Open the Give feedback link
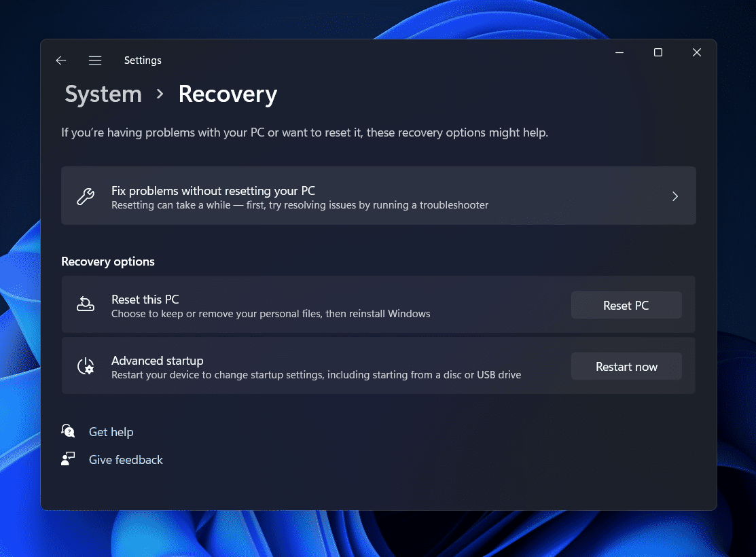Viewport: 756px width, 557px height. (x=126, y=460)
